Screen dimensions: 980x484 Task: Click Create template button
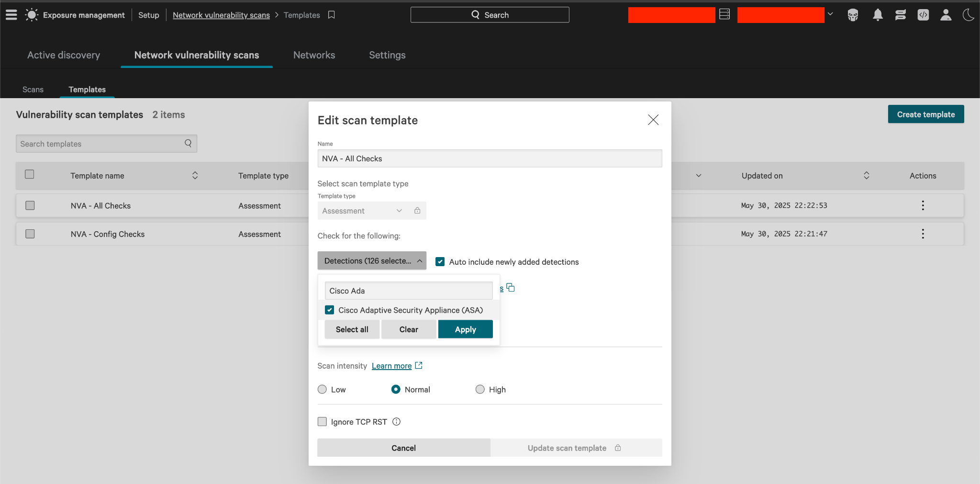coord(926,114)
